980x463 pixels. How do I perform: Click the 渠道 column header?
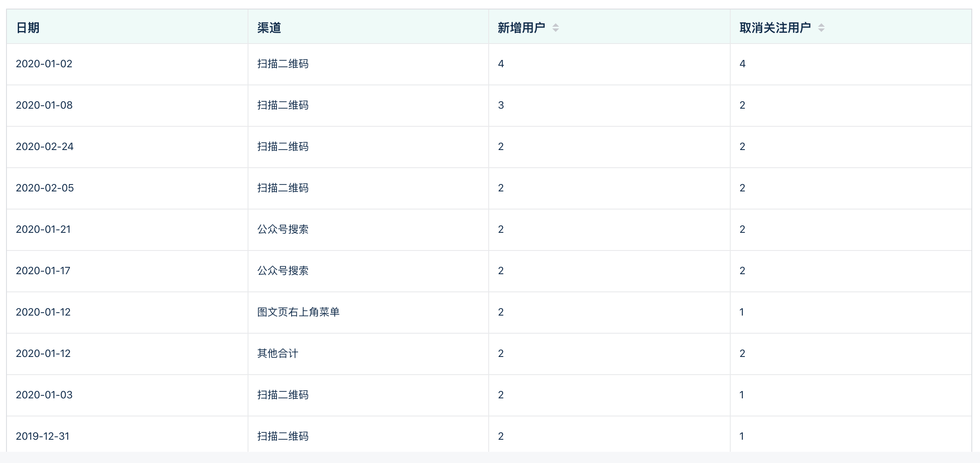269,28
